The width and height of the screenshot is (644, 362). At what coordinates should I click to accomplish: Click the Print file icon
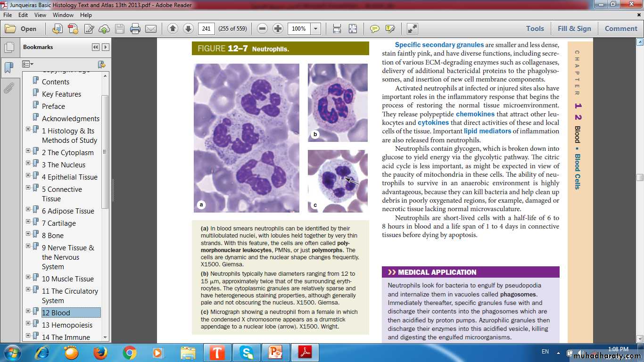(135, 29)
